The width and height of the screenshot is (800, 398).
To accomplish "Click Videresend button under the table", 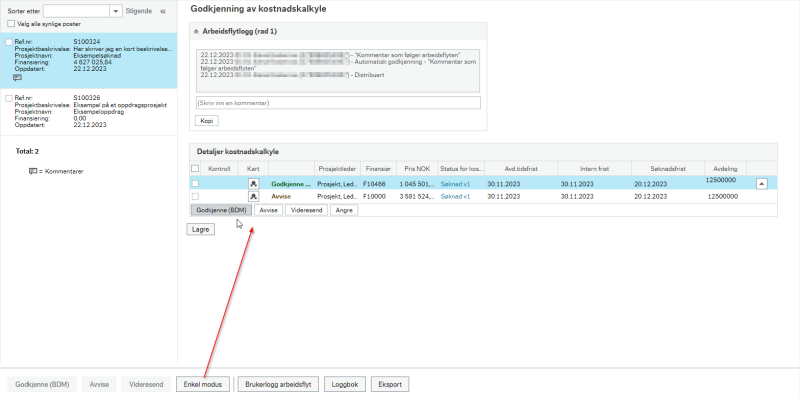I will click(x=307, y=210).
